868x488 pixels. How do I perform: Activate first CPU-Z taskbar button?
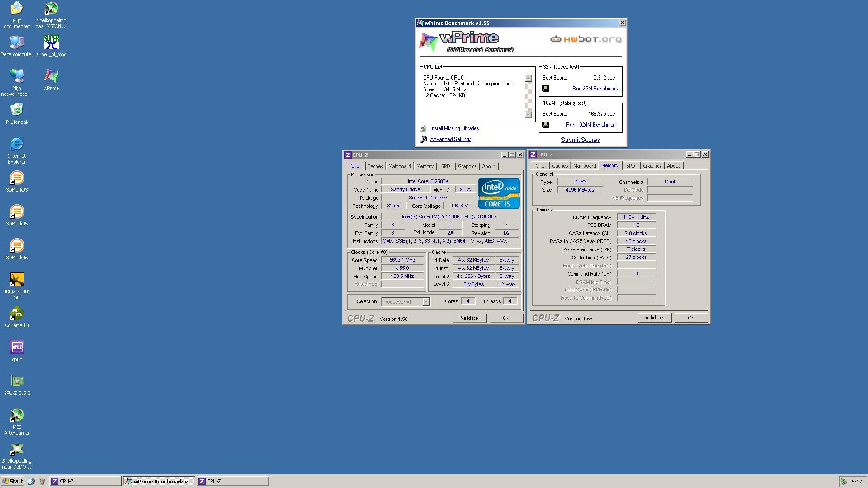(85, 481)
